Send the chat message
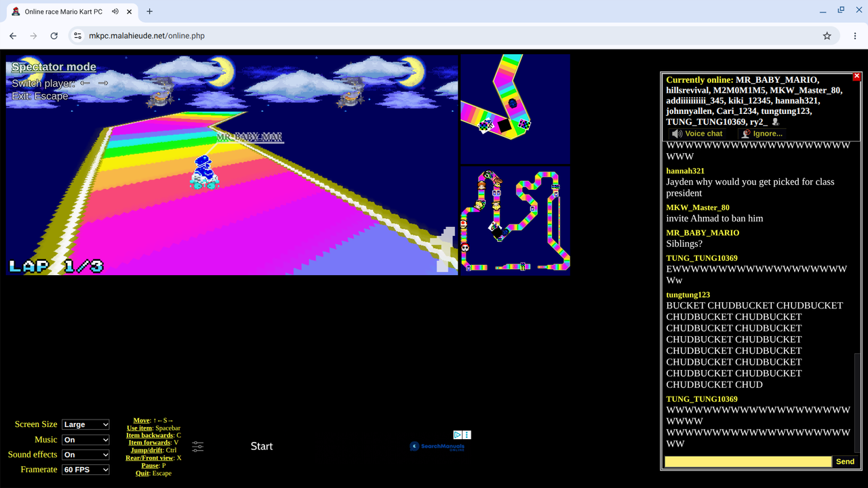Viewport: 868px width, 488px height. (x=845, y=462)
